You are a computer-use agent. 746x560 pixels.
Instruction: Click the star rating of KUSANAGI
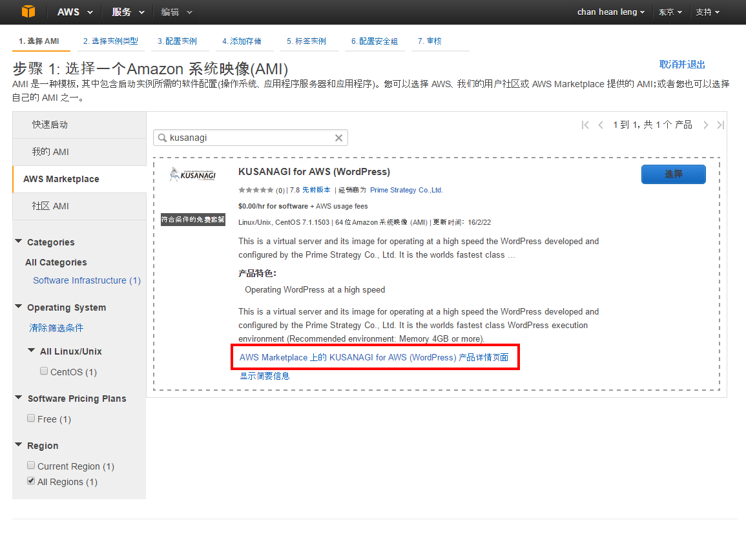(256, 190)
